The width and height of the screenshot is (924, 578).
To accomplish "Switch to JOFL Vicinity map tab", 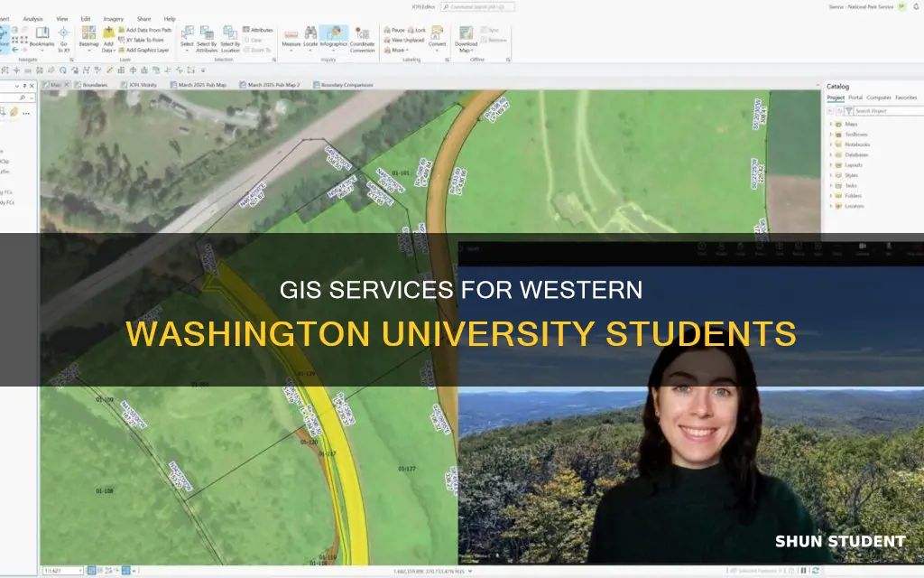I will 139,85.
